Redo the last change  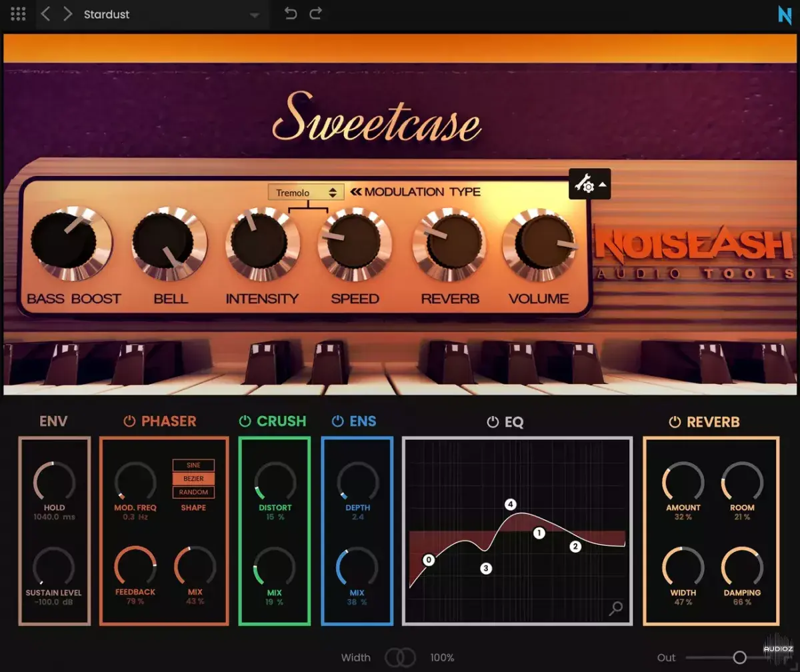click(x=316, y=13)
